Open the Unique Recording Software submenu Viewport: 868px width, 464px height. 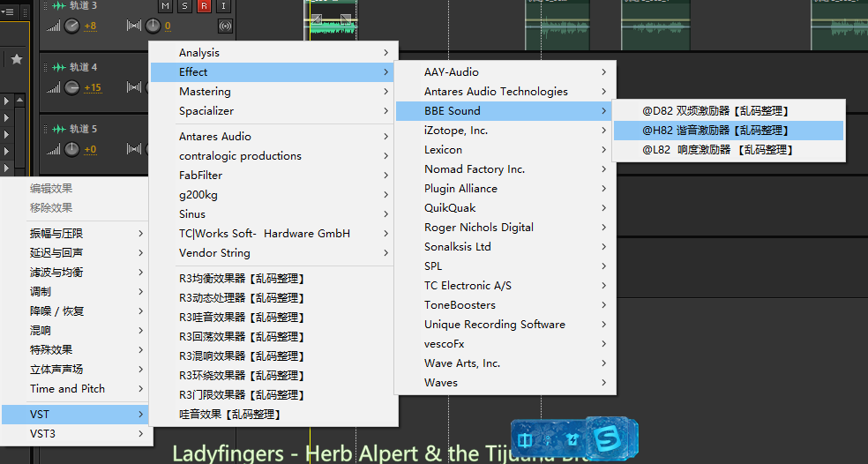pos(504,325)
